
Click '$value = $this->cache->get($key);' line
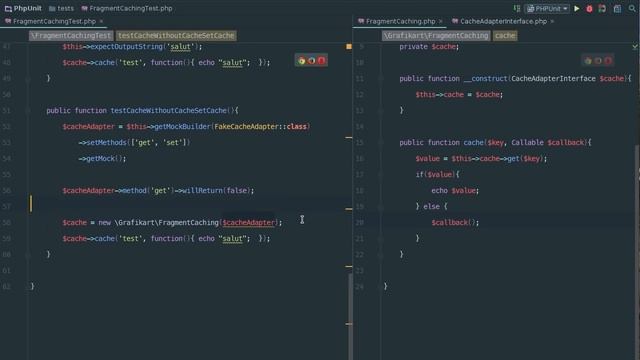(x=481, y=158)
